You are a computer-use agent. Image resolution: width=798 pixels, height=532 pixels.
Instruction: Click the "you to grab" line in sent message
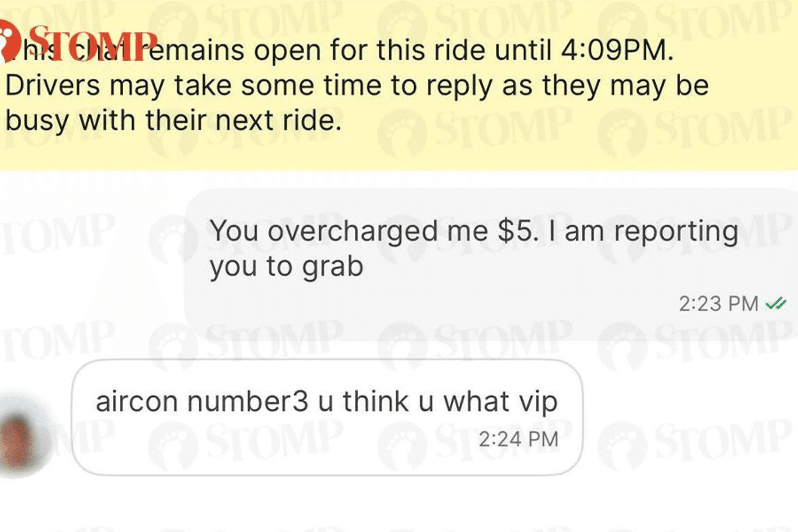point(286,266)
